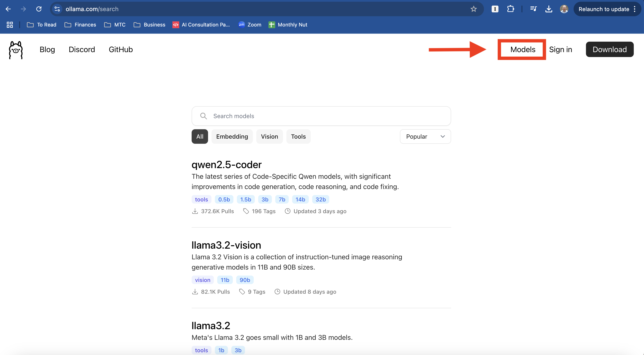Click Updated 3 days ago text
Viewport: 644px width, 355px height.
pos(320,211)
